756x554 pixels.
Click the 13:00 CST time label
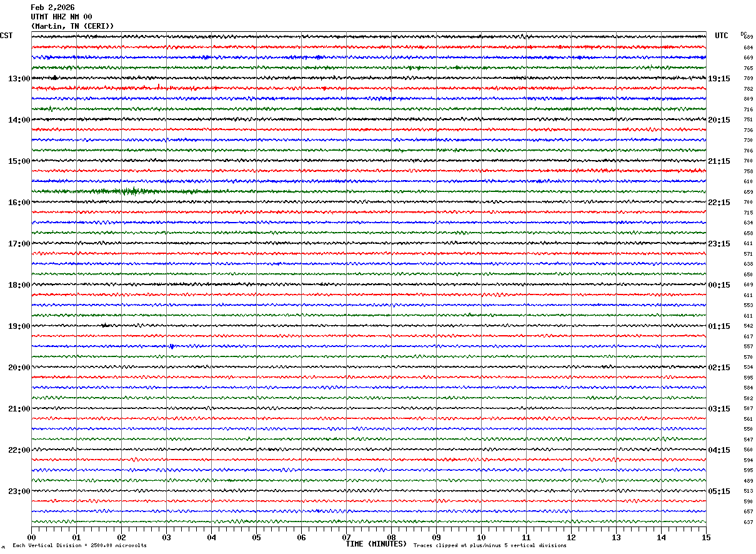pyautogui.click(x=19, y=79)
